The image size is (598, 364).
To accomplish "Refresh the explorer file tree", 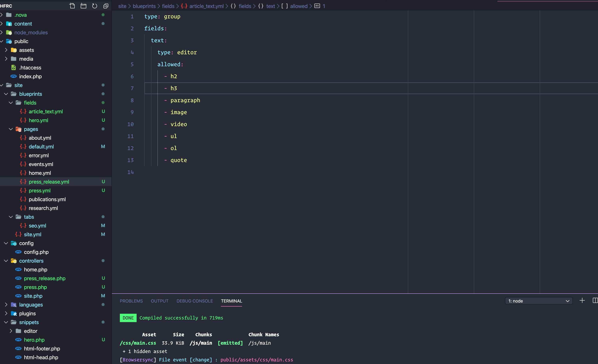I will coord(95,6).
